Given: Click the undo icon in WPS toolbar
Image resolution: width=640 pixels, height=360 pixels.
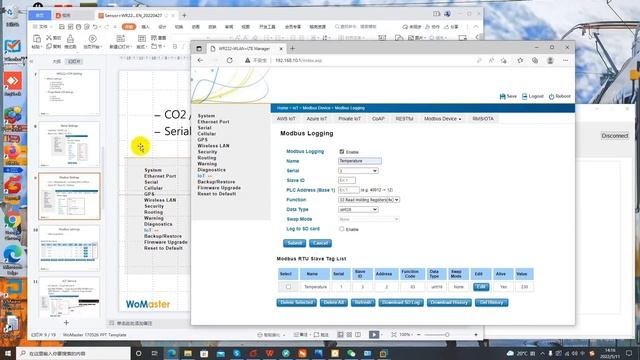Looking at the screenshot, I should [x=95, y=27].
